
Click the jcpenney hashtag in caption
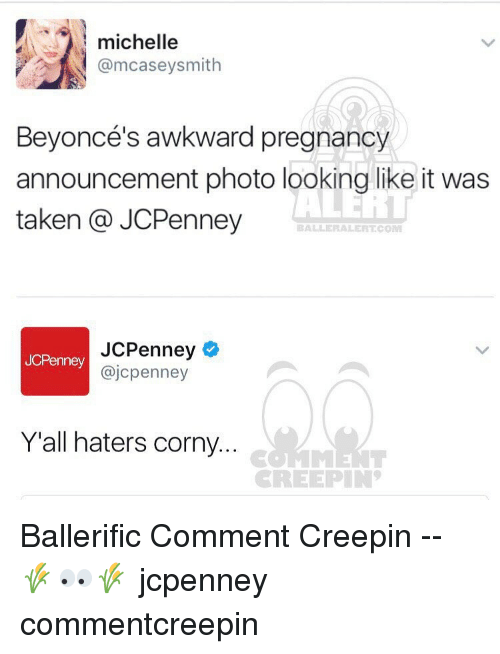pos(203,582)
